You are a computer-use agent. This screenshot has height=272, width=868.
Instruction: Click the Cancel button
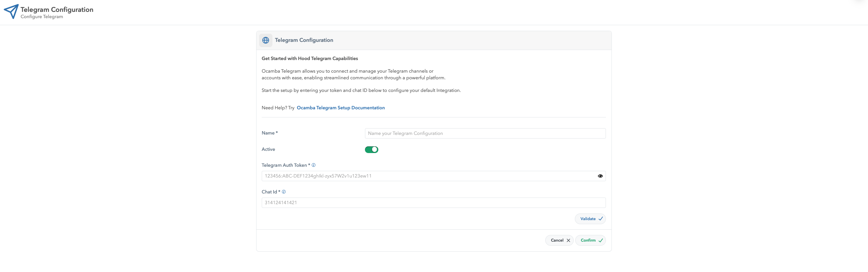559,241
